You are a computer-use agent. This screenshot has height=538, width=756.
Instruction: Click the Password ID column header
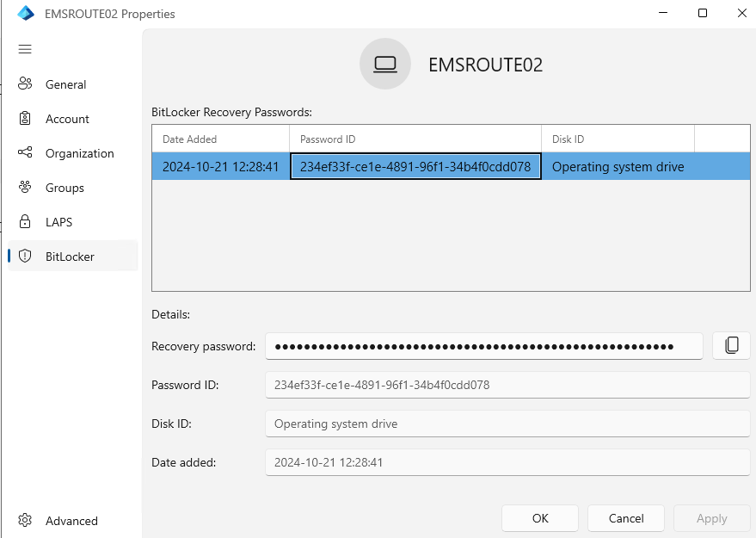pyautogui.click(x=415, y=139)
